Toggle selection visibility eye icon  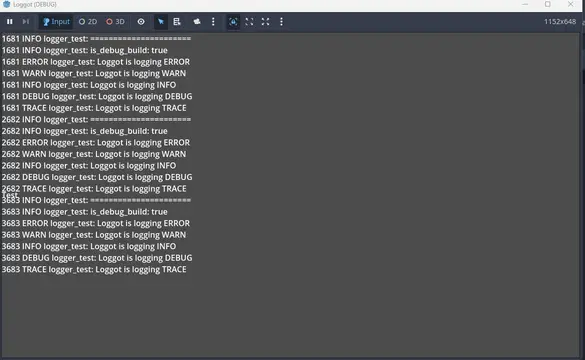[x=141, y=22]
